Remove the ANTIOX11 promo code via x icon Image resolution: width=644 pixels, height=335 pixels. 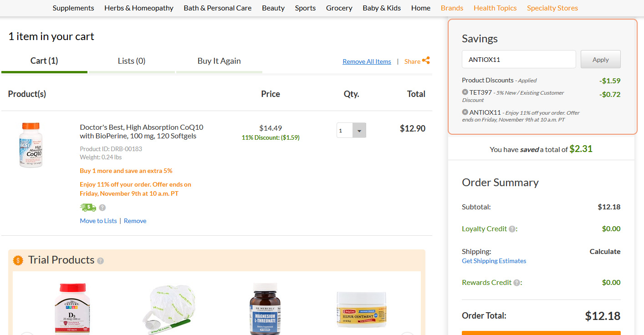[465, 112]
